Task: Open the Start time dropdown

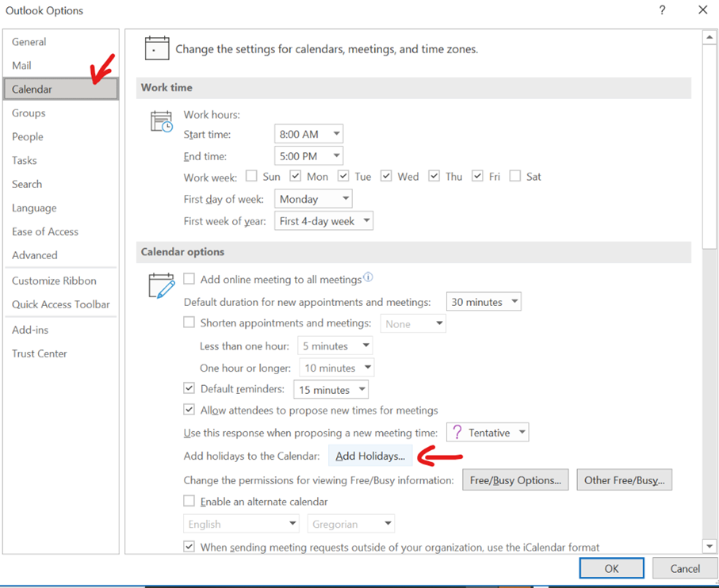Action: 308,134
